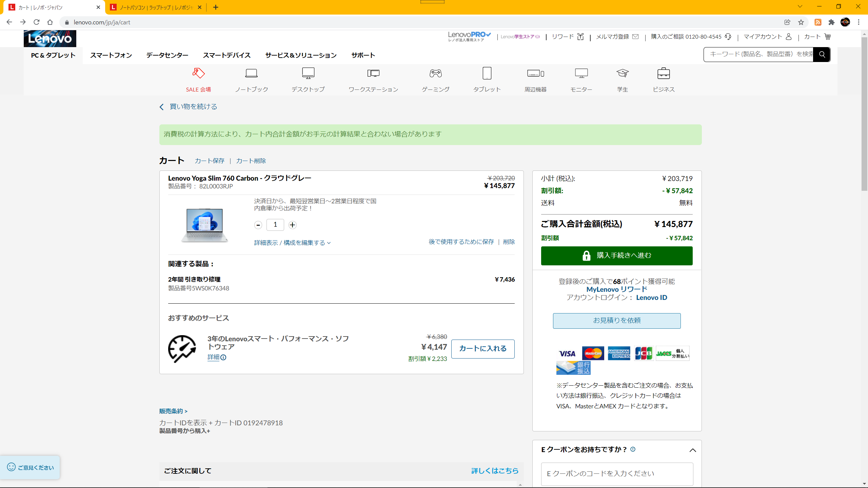Open 販売条約 link
This screenshot has width=868, height=488.
pyautogui.click(x=173, y=411)
